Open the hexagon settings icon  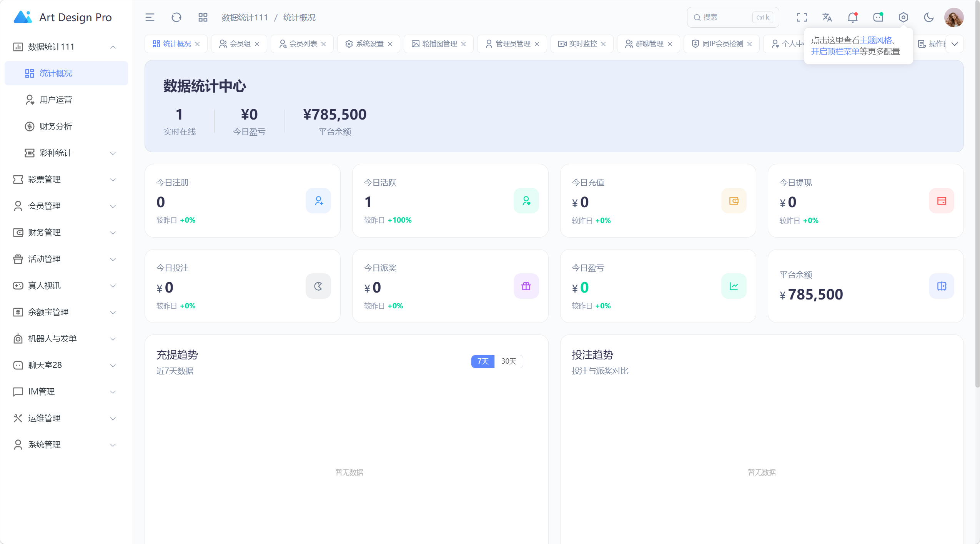tap(903, 17)
